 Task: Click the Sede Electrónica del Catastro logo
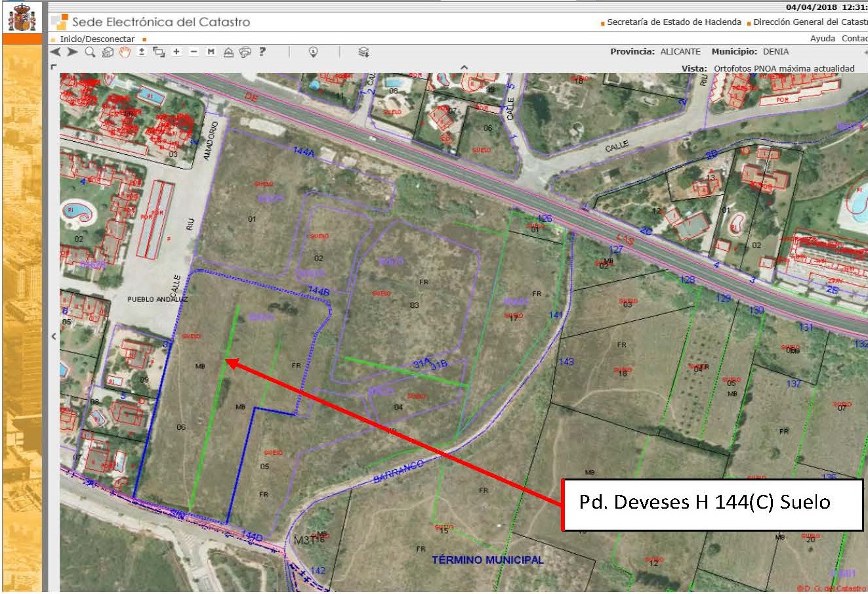[x=151, y=22]
